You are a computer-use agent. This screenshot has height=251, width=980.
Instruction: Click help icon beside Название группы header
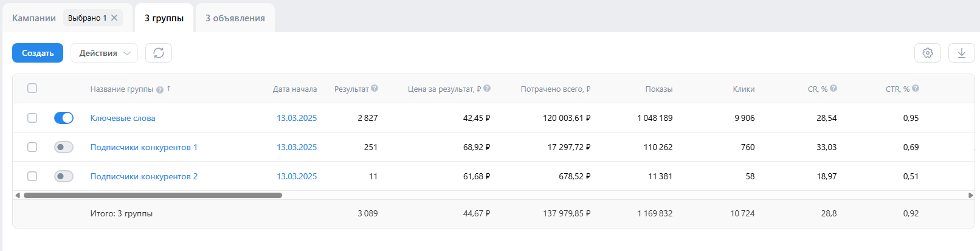160,90
